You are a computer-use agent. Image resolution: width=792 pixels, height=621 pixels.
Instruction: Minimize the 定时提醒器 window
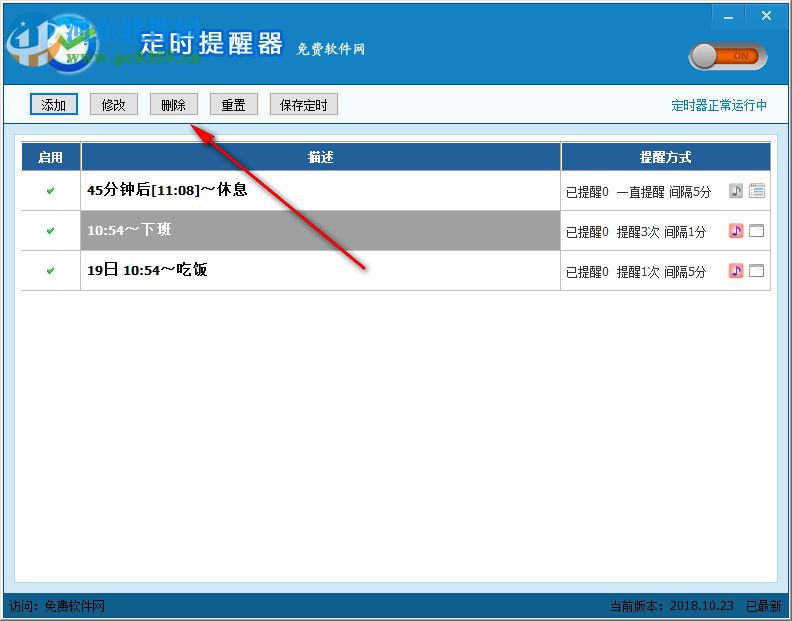pos(728,18)
